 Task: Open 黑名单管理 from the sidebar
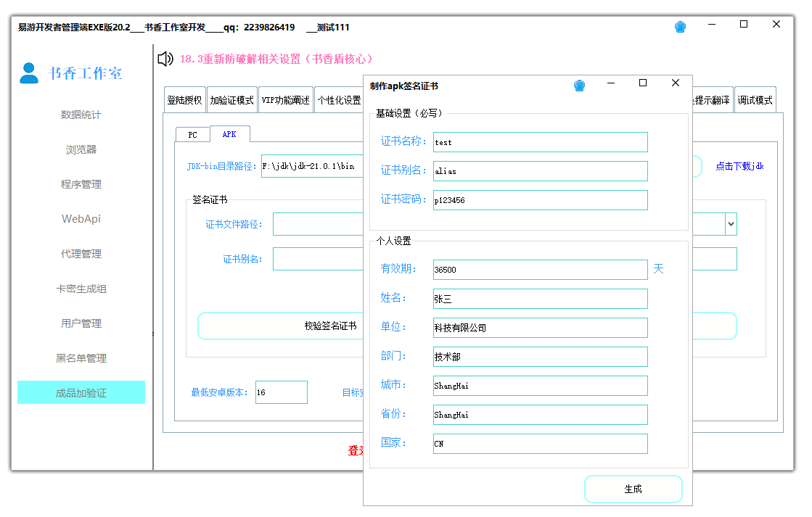click(81, 357)
